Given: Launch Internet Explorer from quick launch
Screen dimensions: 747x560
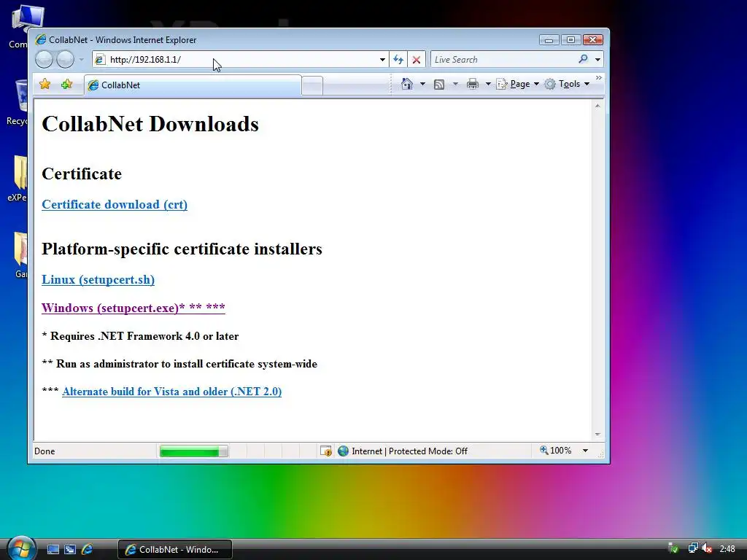Looking at the screenshot, I should tap(88, 550).
